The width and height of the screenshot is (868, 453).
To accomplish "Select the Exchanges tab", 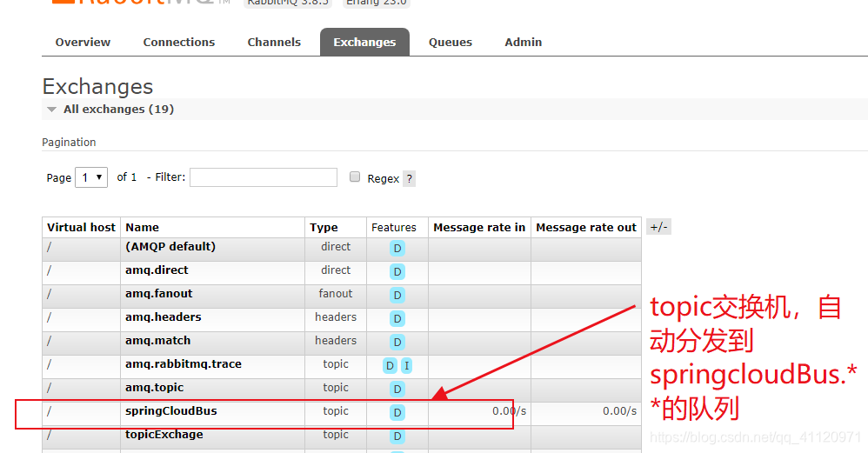I will [364, 42].
